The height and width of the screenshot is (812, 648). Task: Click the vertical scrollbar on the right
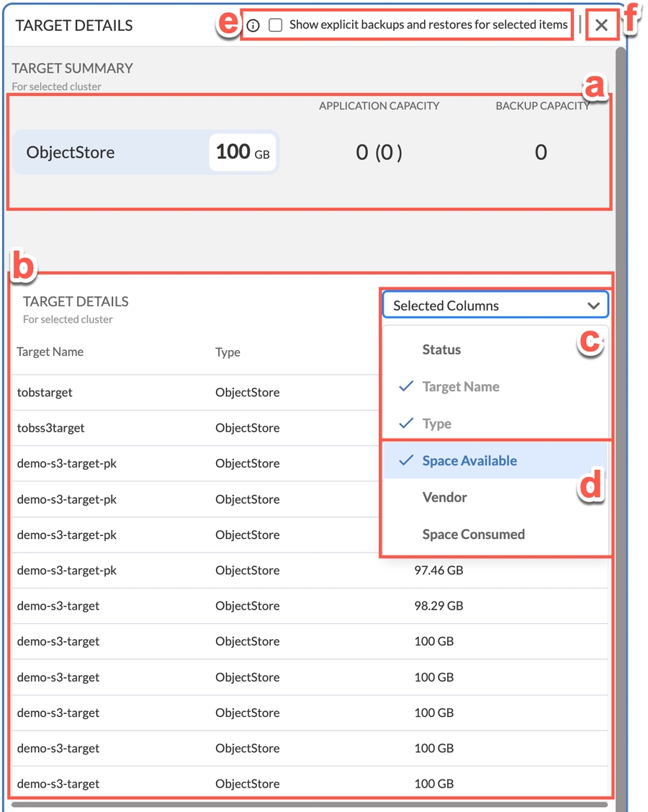coord(620,360)
